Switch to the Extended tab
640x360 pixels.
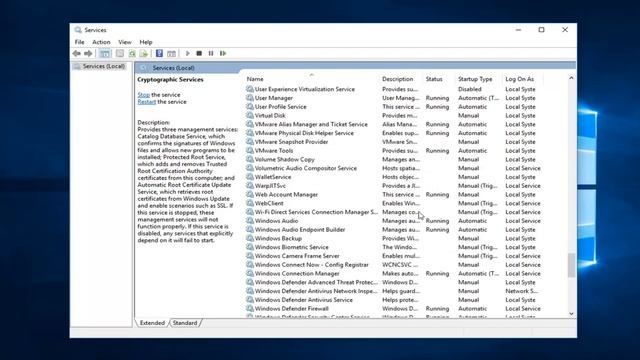click(x=152, y=323)
